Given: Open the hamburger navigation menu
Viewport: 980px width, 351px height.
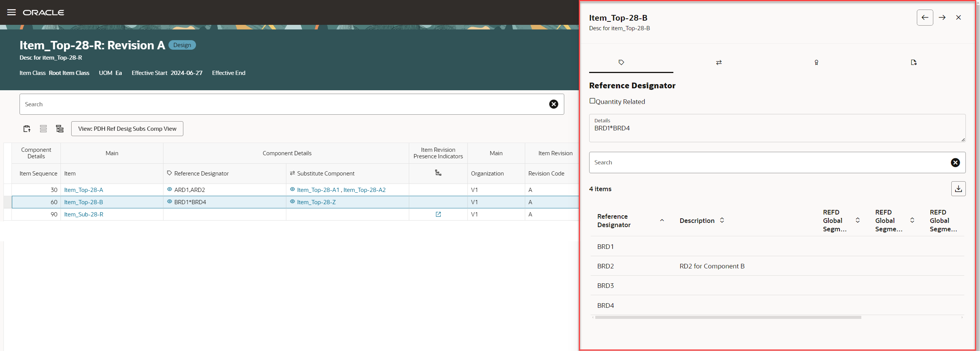Looking at the screenshot, I should (11, 12).
